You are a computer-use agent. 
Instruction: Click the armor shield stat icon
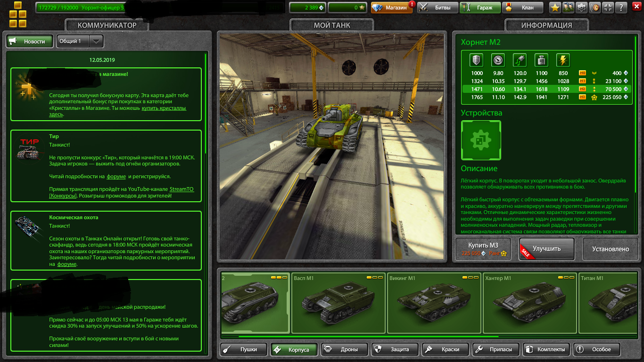pyautogui.click(x=477, y=60)
